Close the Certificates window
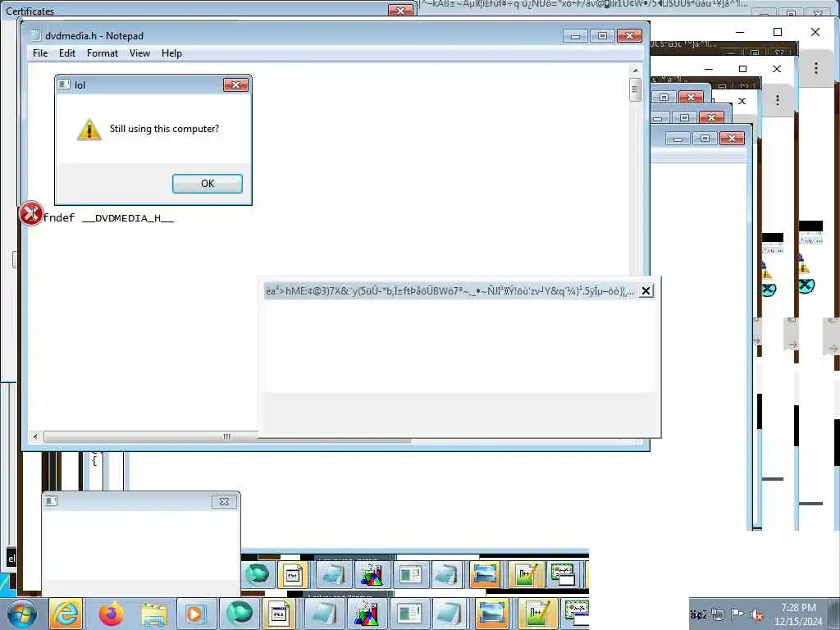Image resolution: width=840 pixels, height=630 pixels. (x=400, y=11)
